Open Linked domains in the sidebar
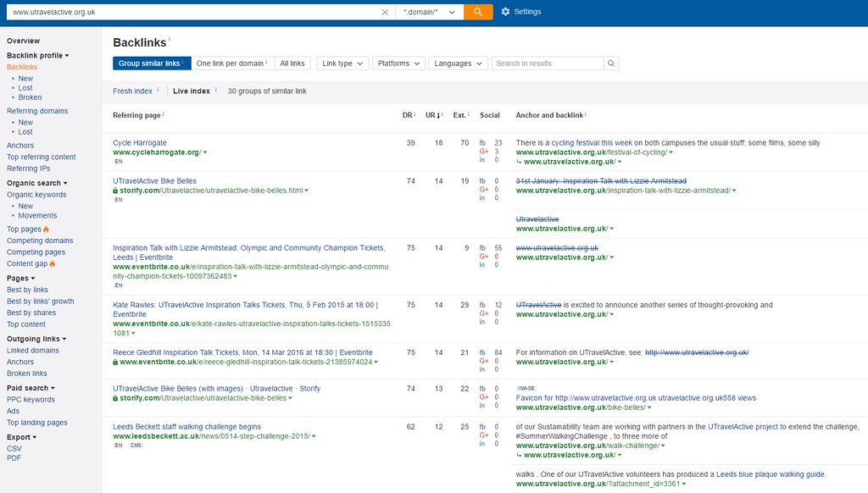 point(33,351)
